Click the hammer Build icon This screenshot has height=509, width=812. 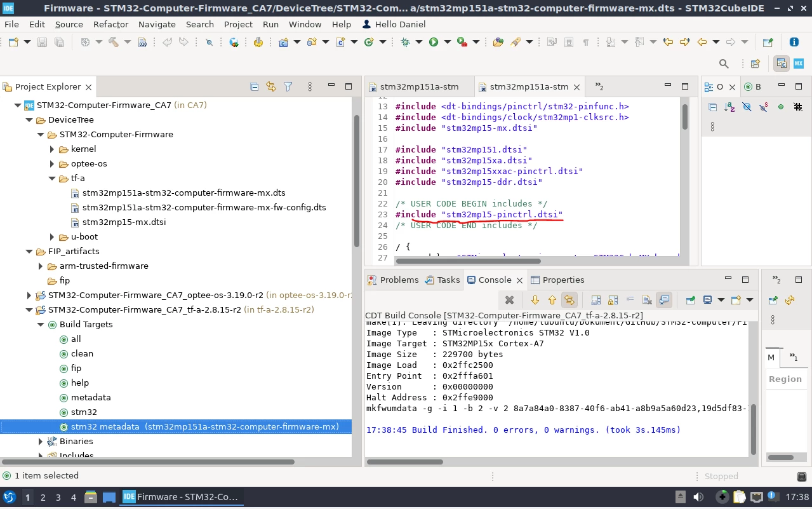tap(113, 42)
